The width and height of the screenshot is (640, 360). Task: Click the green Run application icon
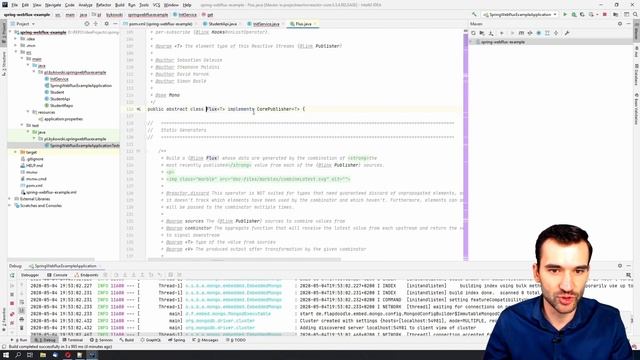565,15
